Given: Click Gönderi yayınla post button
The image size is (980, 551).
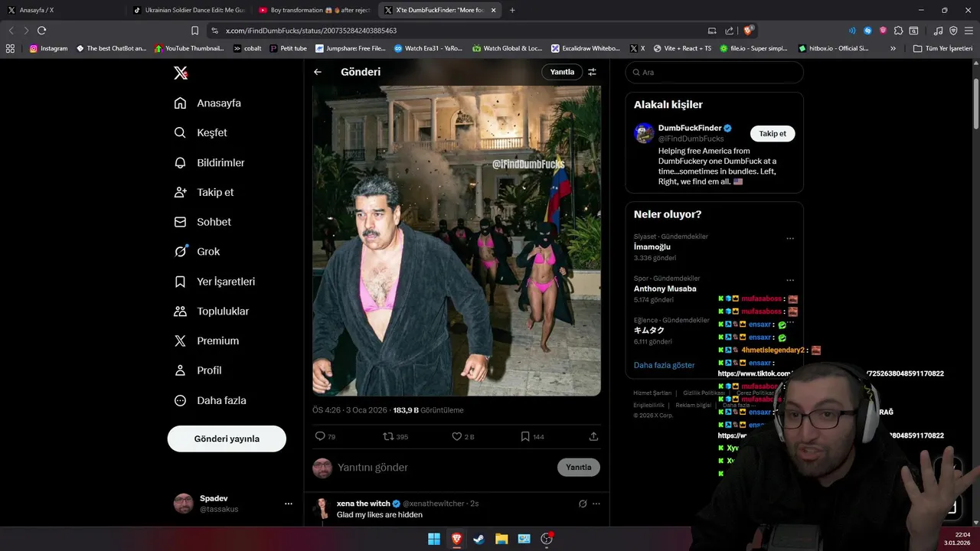Looking at the screenshot, I should 227,439.
